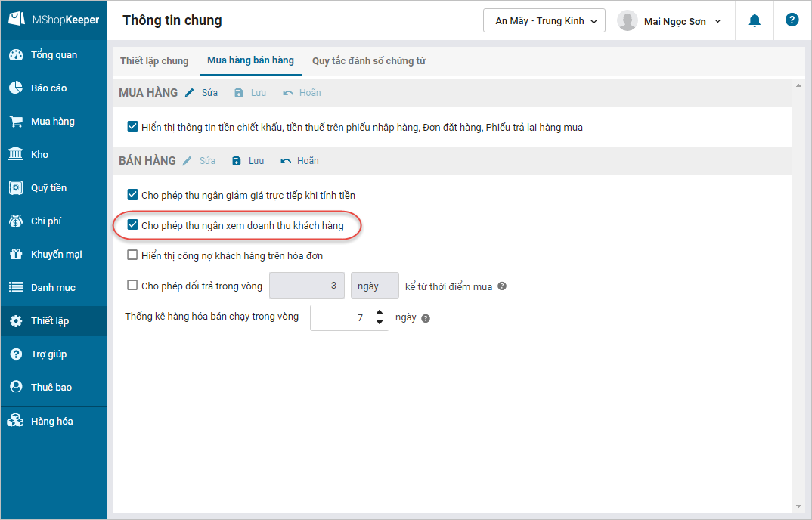Open help icon in top header
Viewport: 812px width, 520px height.
(x=792, y=20)
